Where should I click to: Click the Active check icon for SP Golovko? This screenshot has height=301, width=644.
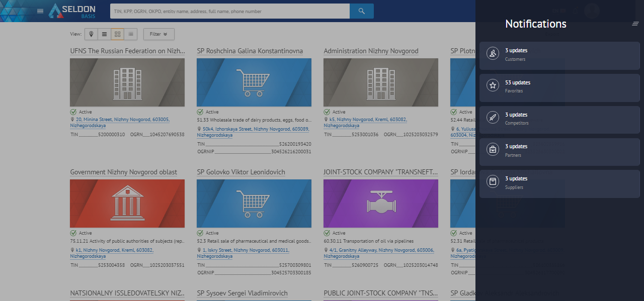(200, 233)
